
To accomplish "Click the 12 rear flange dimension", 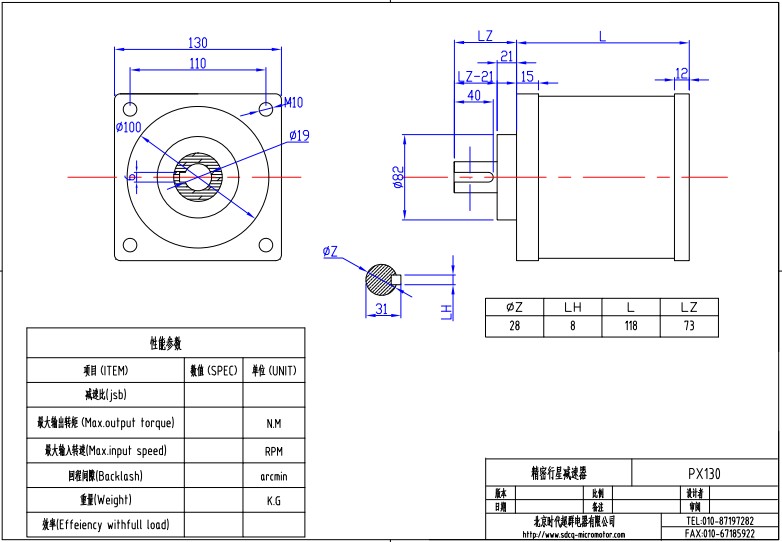I will pos(682,73).
